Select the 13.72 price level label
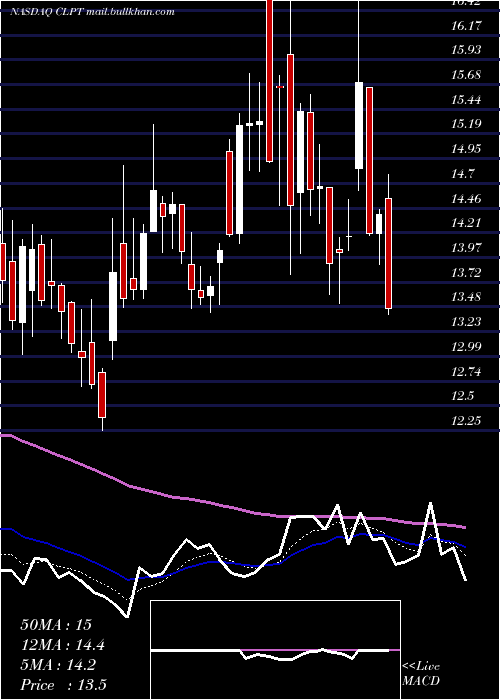The height and width of the screenshot is (700, 500). click(467, 272)
